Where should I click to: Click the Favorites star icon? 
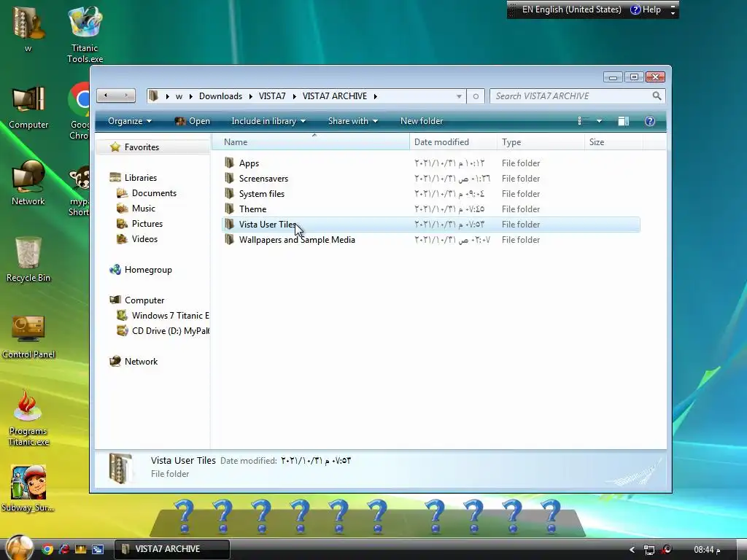115,147
